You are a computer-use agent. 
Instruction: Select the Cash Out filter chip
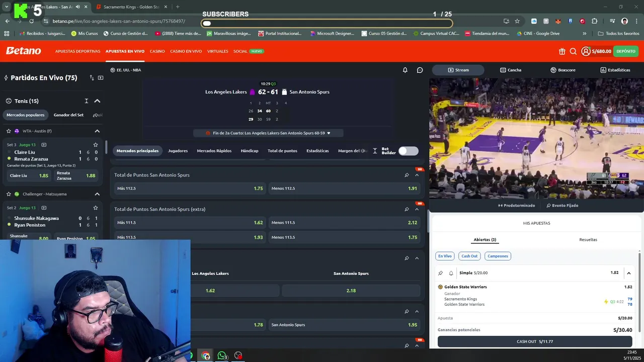pyautogui.click(x=469, y=256)
